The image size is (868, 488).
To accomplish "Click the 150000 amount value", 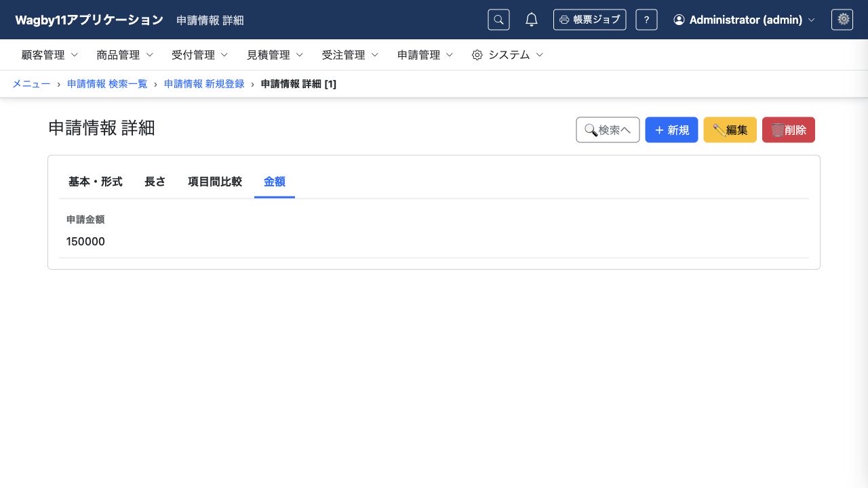I will click(85, 241).
